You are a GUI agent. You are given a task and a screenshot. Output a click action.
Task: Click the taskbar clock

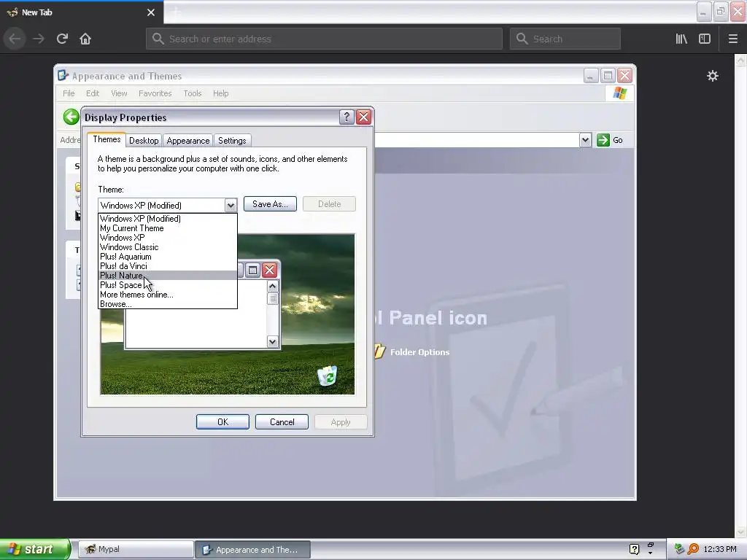pos(720,549)
